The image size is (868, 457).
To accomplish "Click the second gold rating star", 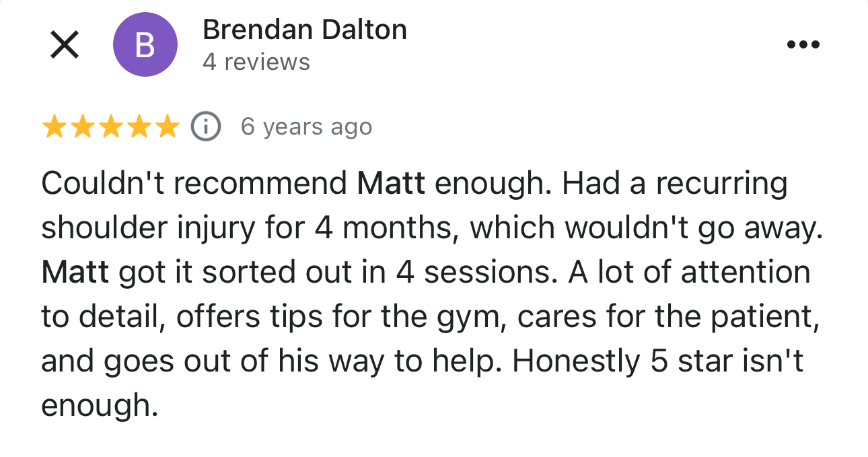I will (x=82, y=127).
